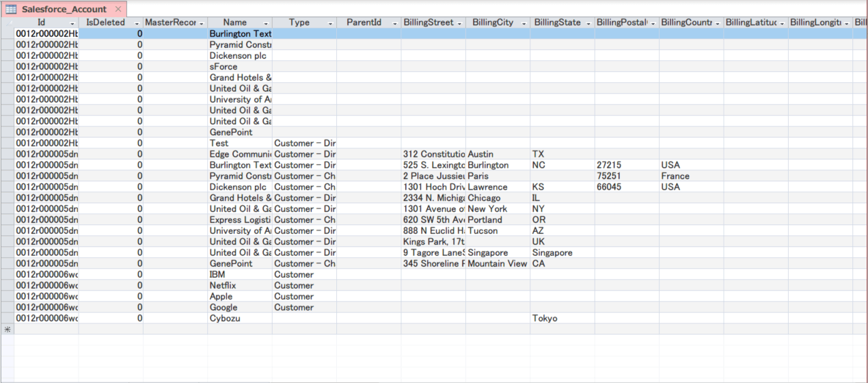
Task: Click the 'New York' billing city cell
Action: pyautogui.click(x=498, y=209)
